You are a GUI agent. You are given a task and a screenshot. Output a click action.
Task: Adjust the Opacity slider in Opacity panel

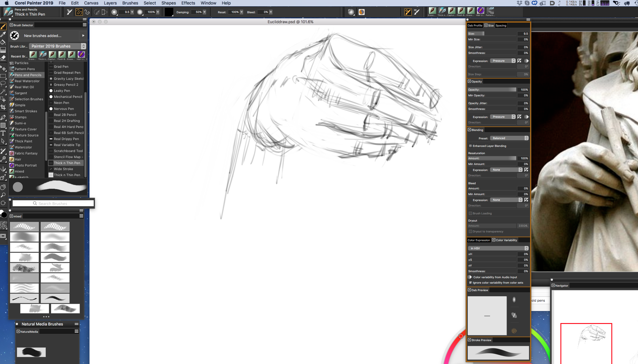tap(492, 90)
